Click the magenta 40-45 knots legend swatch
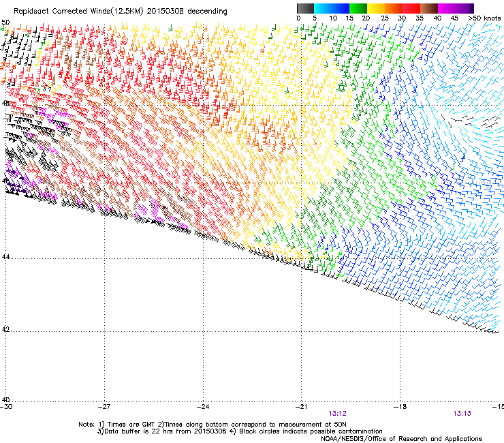The height and width of the screenshot is (443, 504). pos(447,8)
